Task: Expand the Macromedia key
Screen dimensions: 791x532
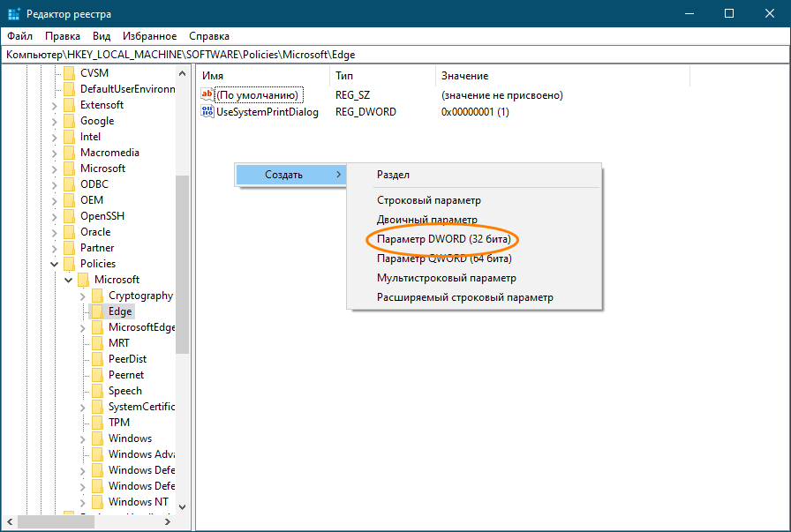Action: [x=55, y=154]
